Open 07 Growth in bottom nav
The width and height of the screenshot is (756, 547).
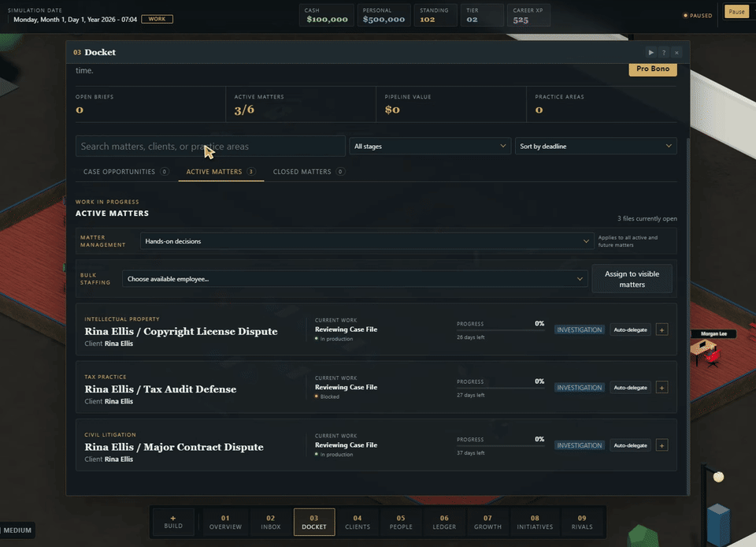[x=487, y=522]
